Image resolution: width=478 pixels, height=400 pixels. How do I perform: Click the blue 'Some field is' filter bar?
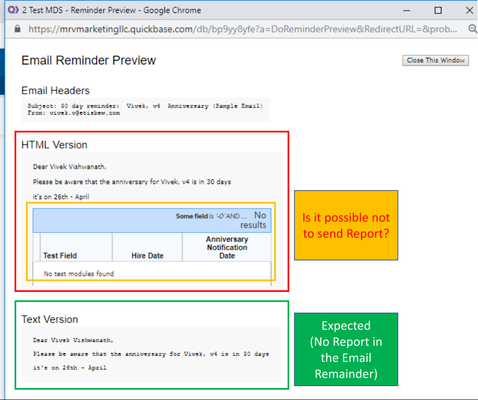click(152, 220)
